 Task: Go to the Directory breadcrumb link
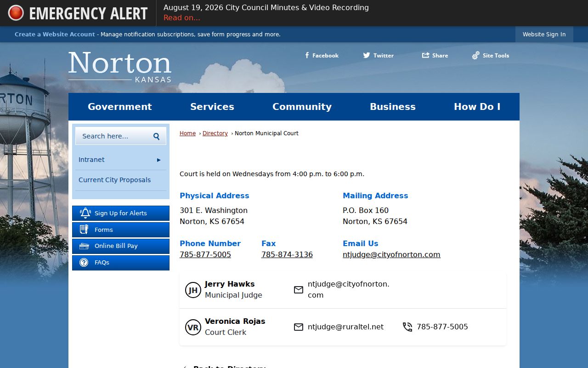click(215, 133)
